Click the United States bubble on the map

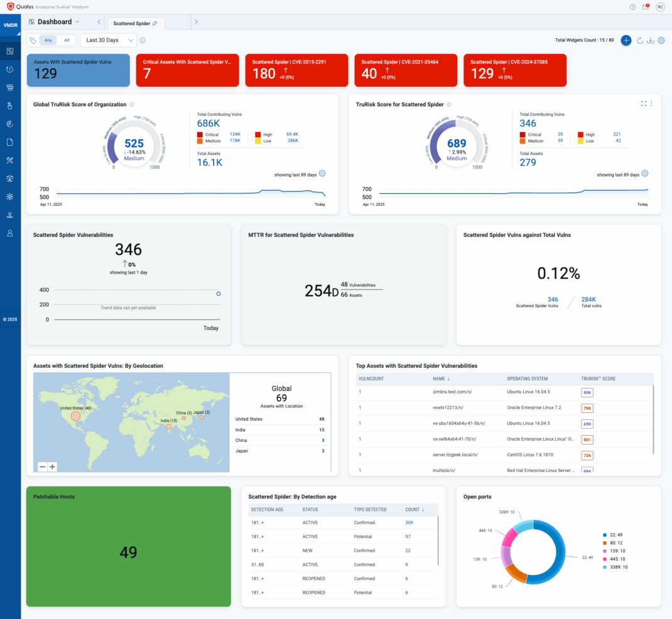tap(76, 416)
